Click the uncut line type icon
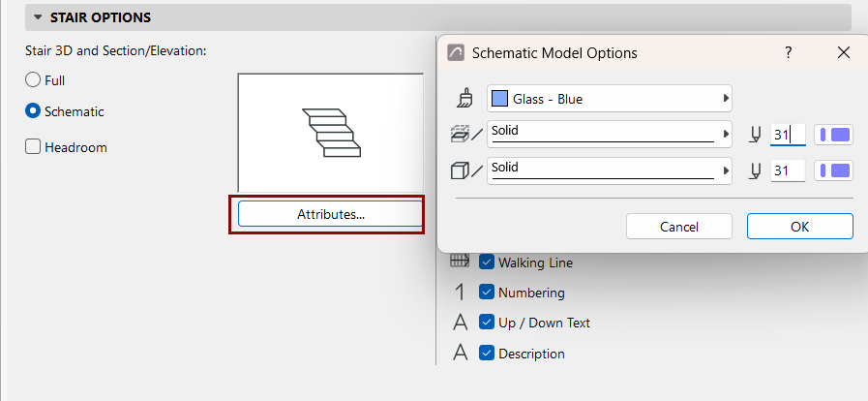This screenshot has width=868, height=401. pos(466,171)
